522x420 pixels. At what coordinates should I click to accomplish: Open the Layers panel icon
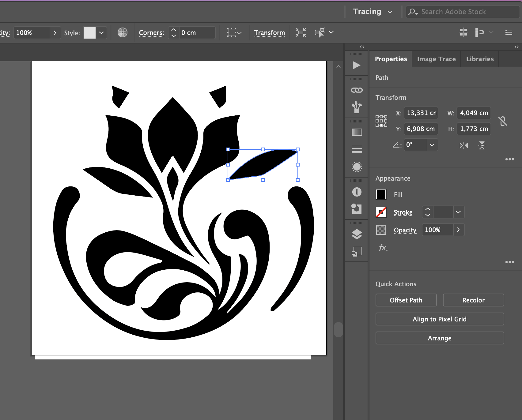pyautogui.click(x=357, y=234)
